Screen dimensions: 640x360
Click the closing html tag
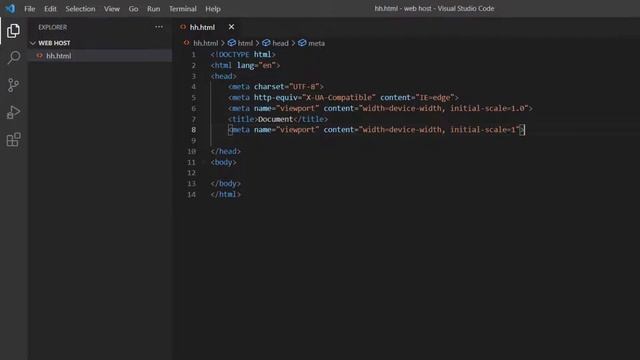(x=225, y=194)
